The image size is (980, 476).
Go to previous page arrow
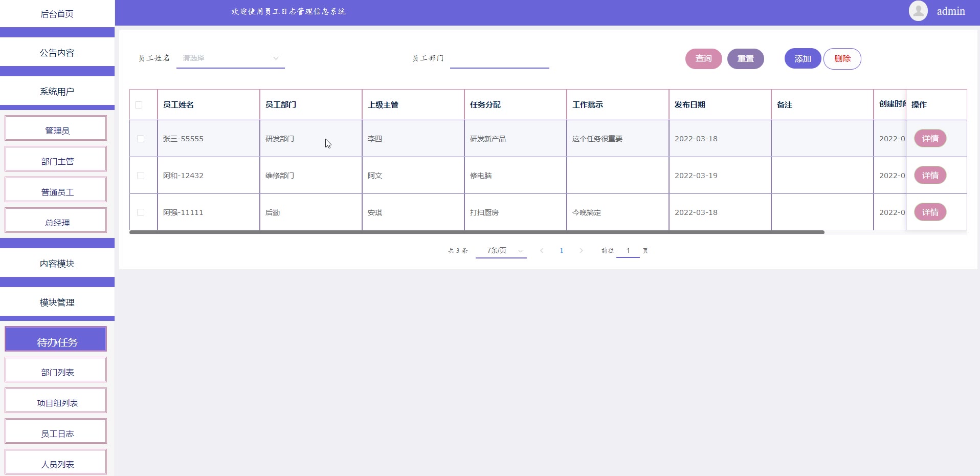coord(542,251)
